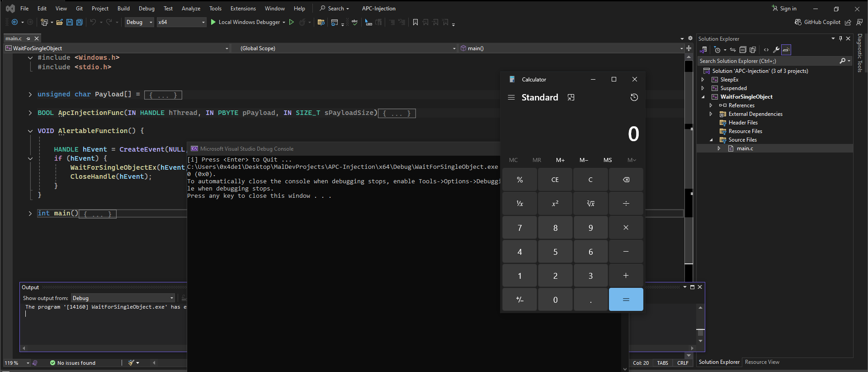The width and height of the screenshot is (868, 372).
Task: Expand the SleepEx project node
Action: [x=703, y=80]
